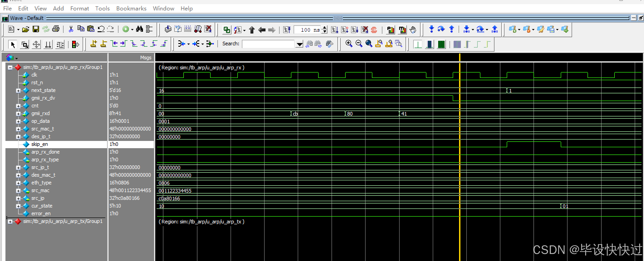644x261 pixels.
Task: Click the Back left arrow icon
Action: (x=262, y=30)
